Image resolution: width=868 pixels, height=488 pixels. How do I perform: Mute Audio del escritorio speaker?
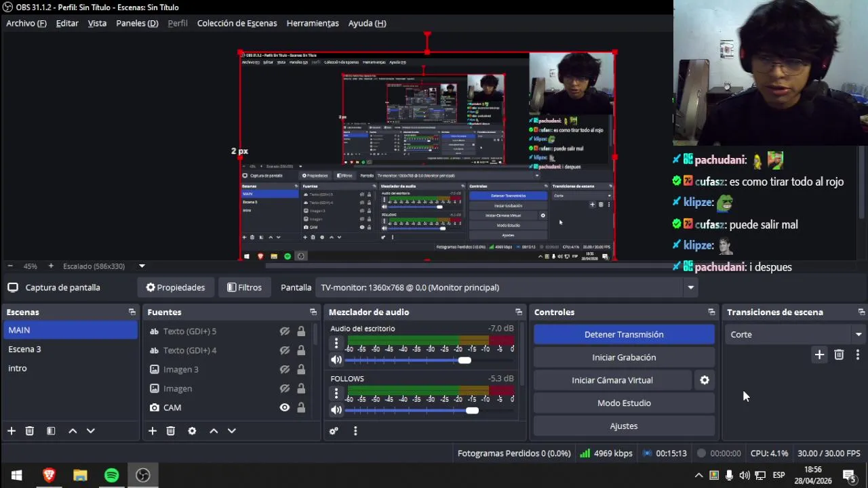(336, 360)
